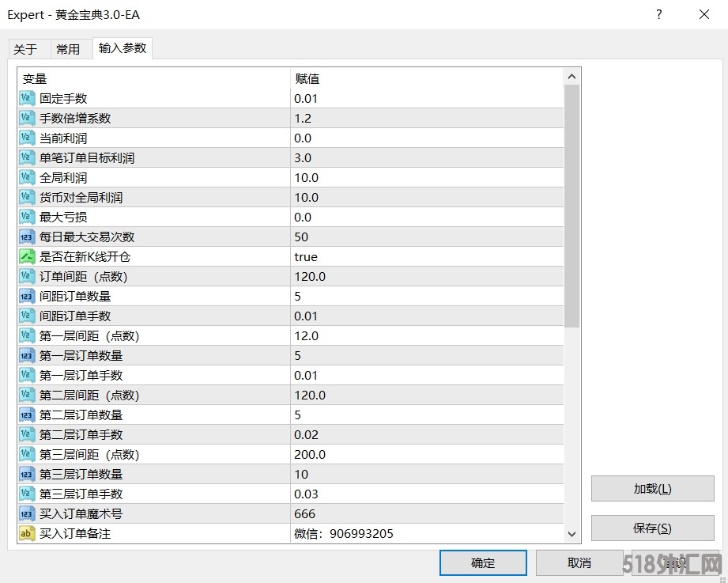Click the double-type icon beside 固定手数

(27, 98)
